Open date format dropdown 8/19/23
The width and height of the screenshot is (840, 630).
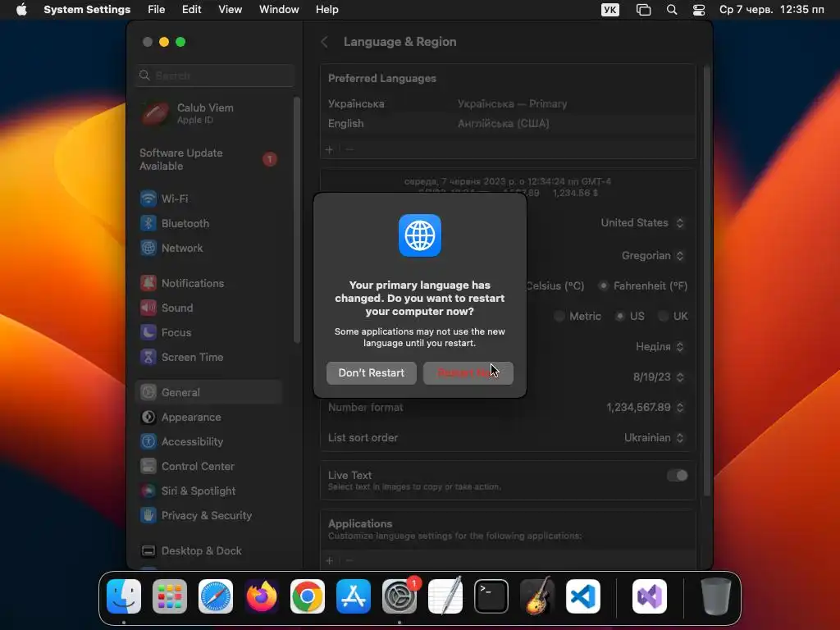[x=659, y=377]
